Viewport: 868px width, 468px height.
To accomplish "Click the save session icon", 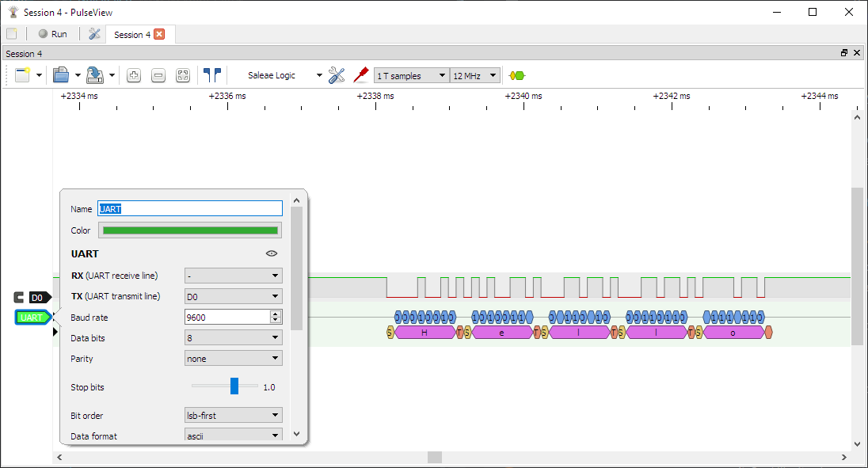I will pyautogui.click(x=95, y=75).
